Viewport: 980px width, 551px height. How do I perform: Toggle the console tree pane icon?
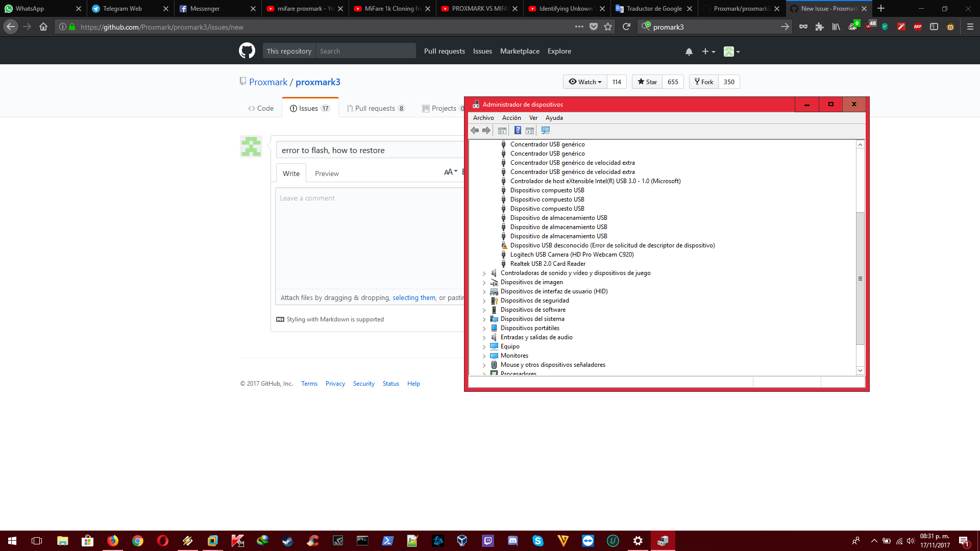502,131
